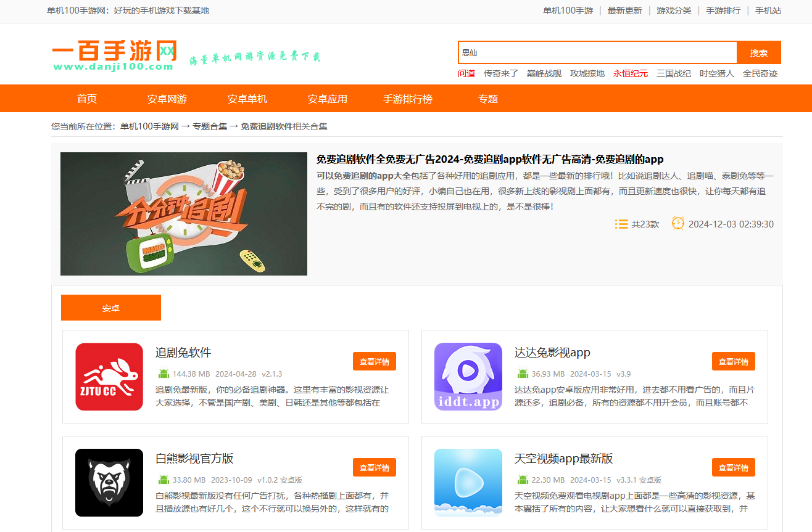
Task: Click the 分分钟追剧 banner image
Action: pyautogui.click(x=184, y=214)
